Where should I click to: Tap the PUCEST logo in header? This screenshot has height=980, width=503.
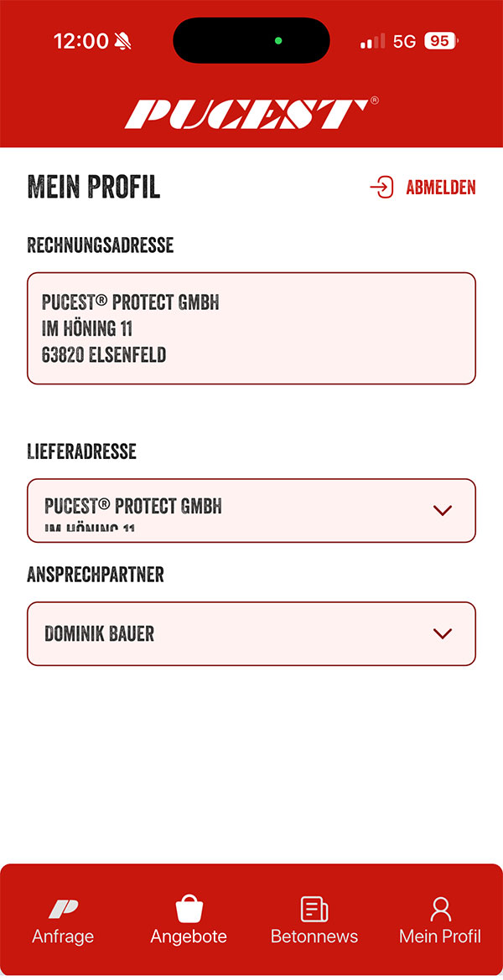251,113
